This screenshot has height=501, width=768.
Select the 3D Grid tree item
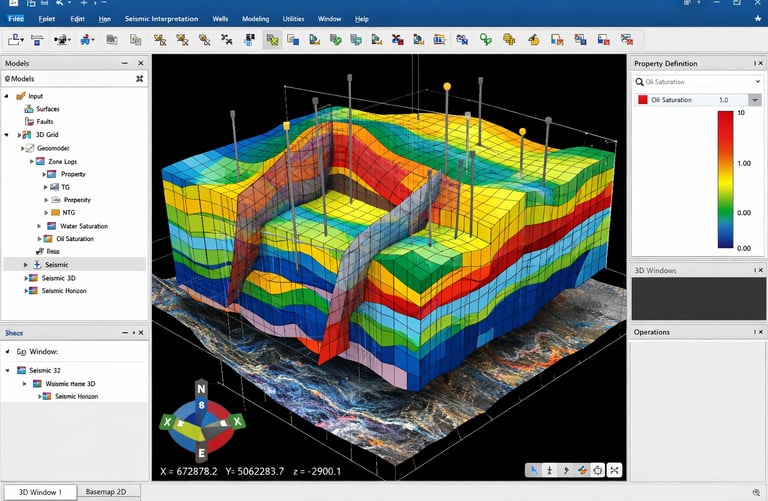47,134
